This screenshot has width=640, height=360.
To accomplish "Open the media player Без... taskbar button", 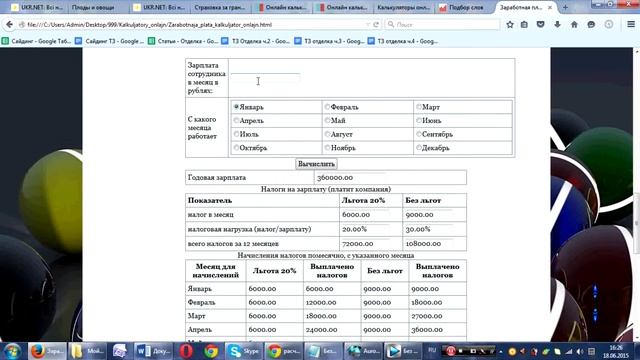I will tap(402, 351).
